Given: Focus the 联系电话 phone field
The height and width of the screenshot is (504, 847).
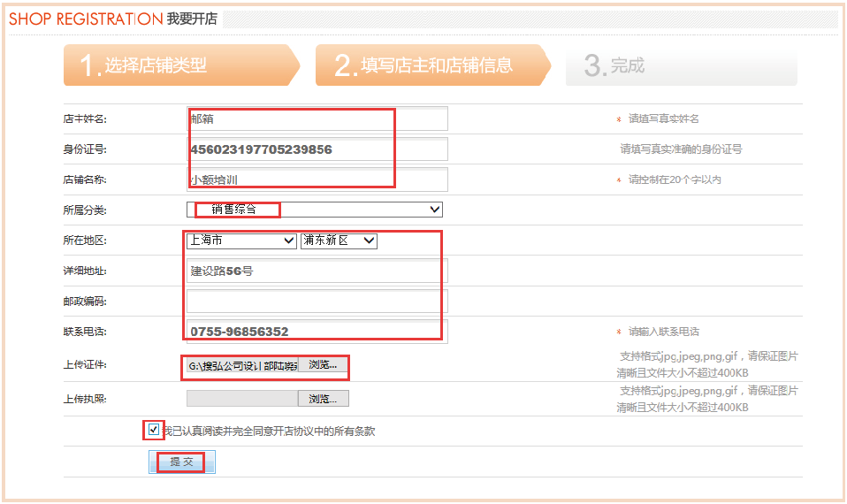Looking at the screenshot, I should [x=317, y=332].
